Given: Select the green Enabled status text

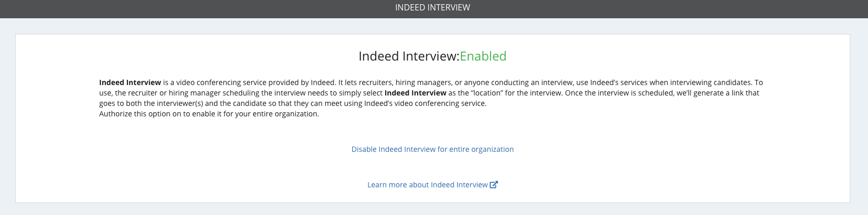Looking at the screenshot, I should [x=483, y=56].
